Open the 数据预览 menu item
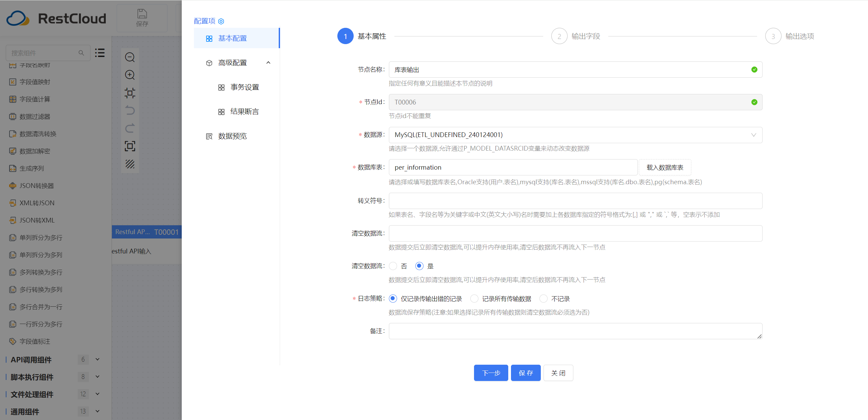868x420 pixels. point(232,136)
